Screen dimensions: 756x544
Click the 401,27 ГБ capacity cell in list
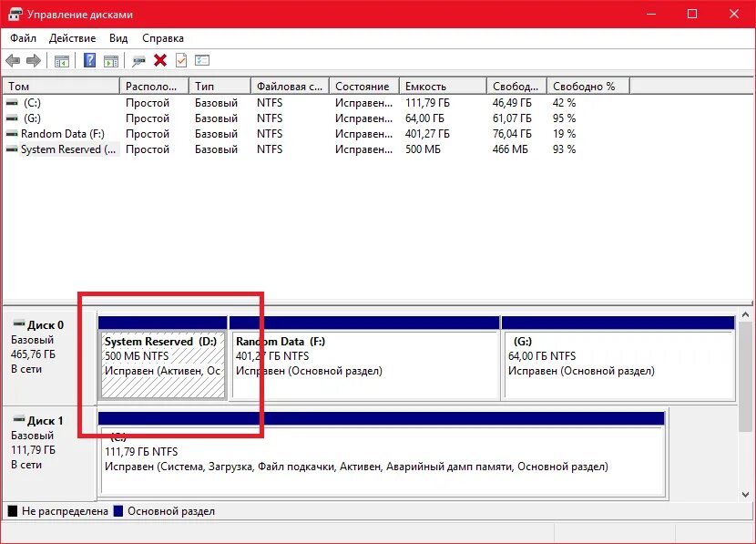(427, 134)
